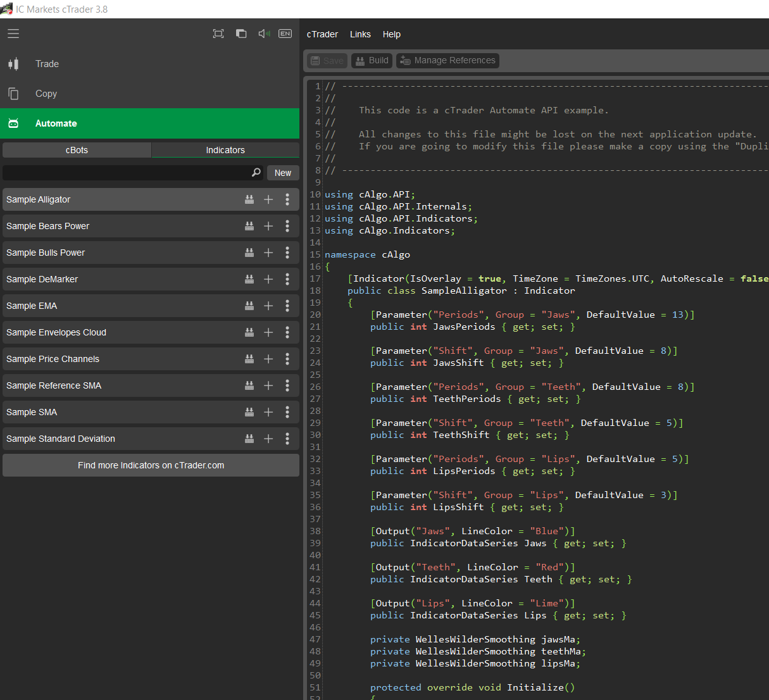Build the Sample Reference SMA indicator
The width and height of the screenshot is (769, 700).
(x=249, y=385)
